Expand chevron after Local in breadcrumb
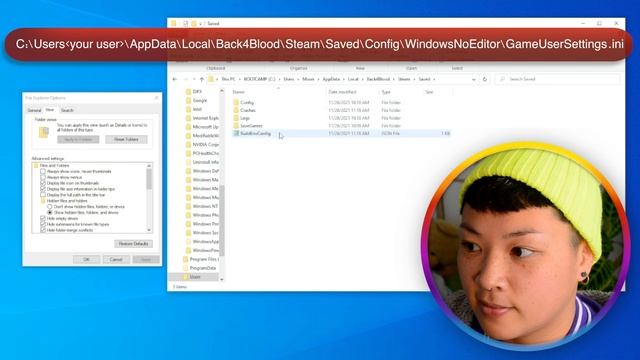The height and width of the screenshot is (360, 640). (362, 79)
